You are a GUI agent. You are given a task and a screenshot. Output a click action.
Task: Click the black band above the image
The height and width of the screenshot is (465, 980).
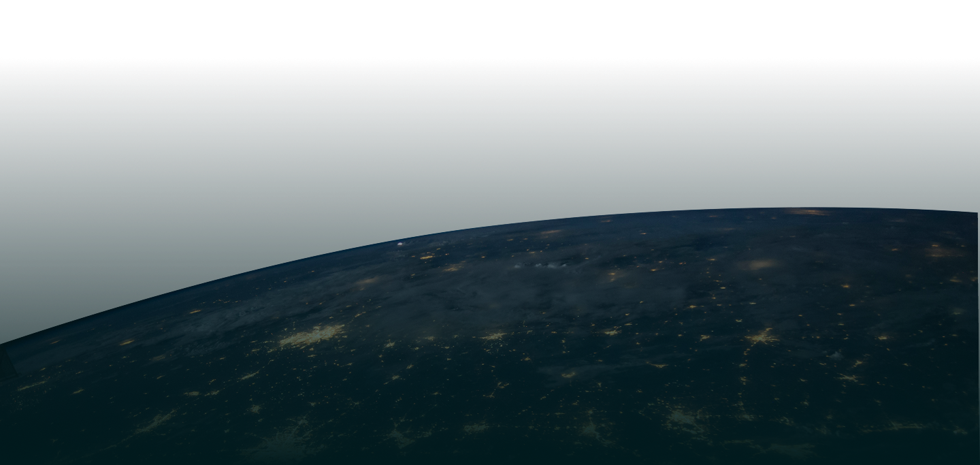click(x=490, y=27)
